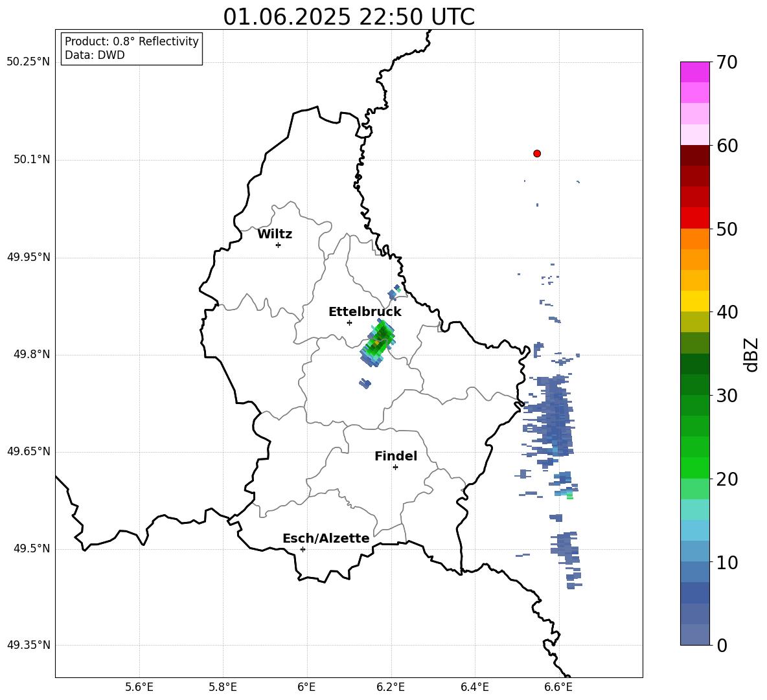Viewport: 767px width, 700px height.
Task: Select the Findel city label
Action: (x=396, y=456)
